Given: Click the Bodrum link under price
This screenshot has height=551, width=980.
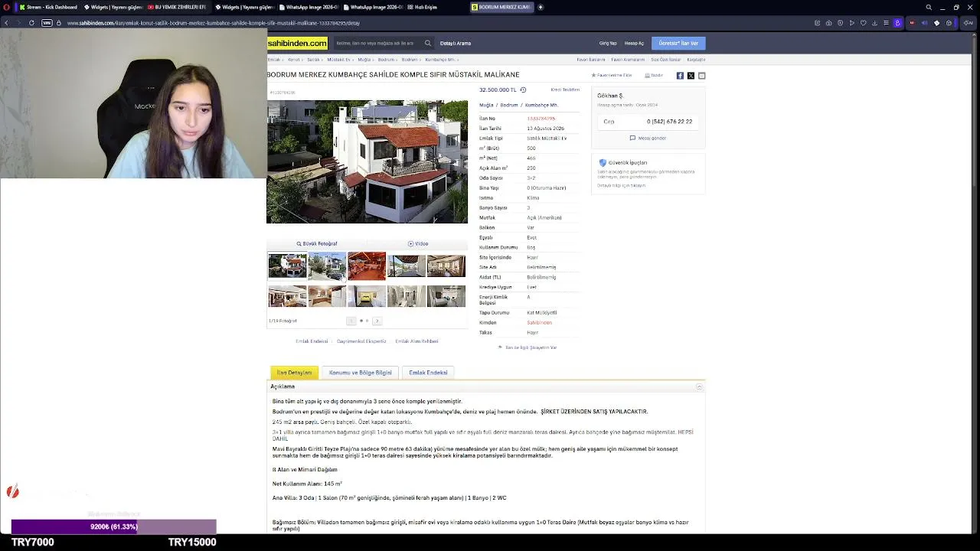Looking at the screenshot, I should pyautogui.click(x=509, y=105).
